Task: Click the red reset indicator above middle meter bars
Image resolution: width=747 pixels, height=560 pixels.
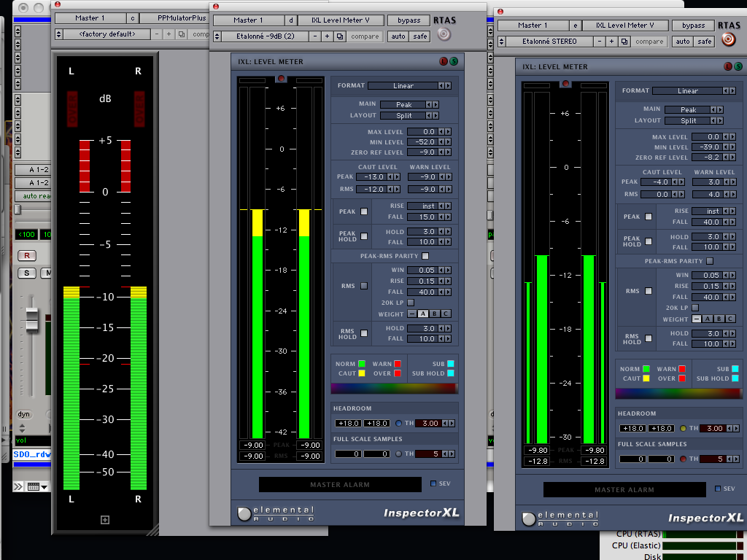Action: [281, 78]
